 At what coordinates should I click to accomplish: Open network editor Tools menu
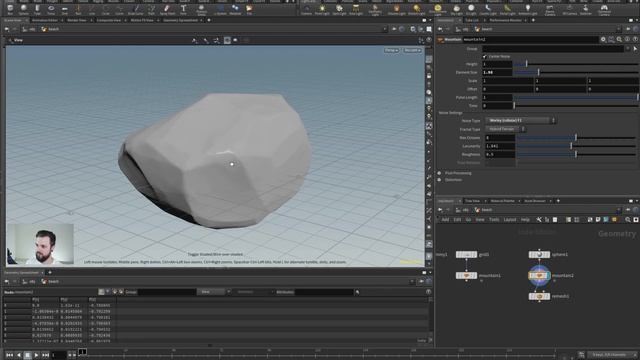[x=494, y=220]
